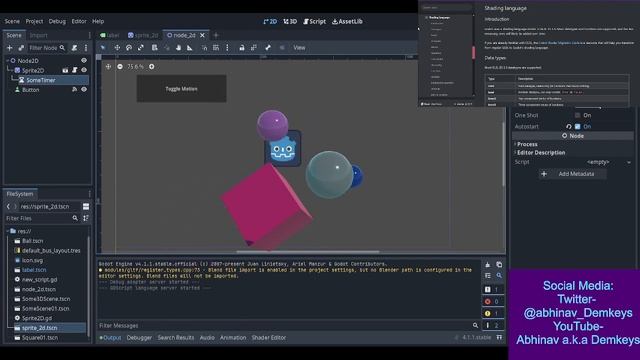The height and width of the screenshot is (360, 640).
Task: Switch to the 2D workspace
Action: (x=270, y=21)
